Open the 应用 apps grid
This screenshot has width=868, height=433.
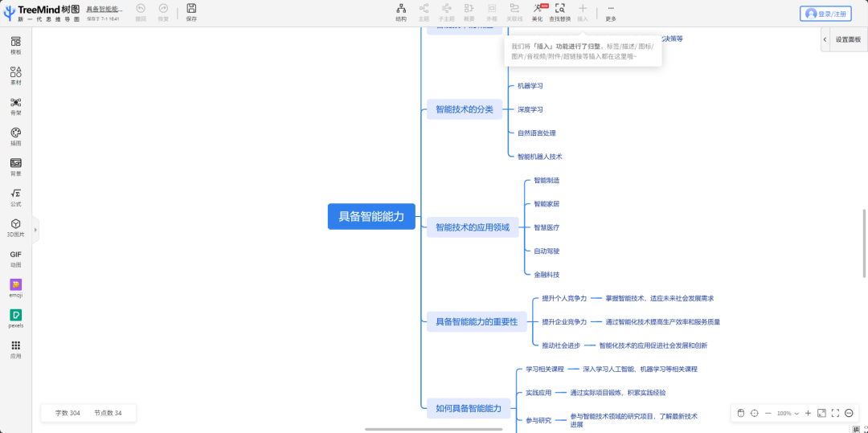tap(15, 349)
